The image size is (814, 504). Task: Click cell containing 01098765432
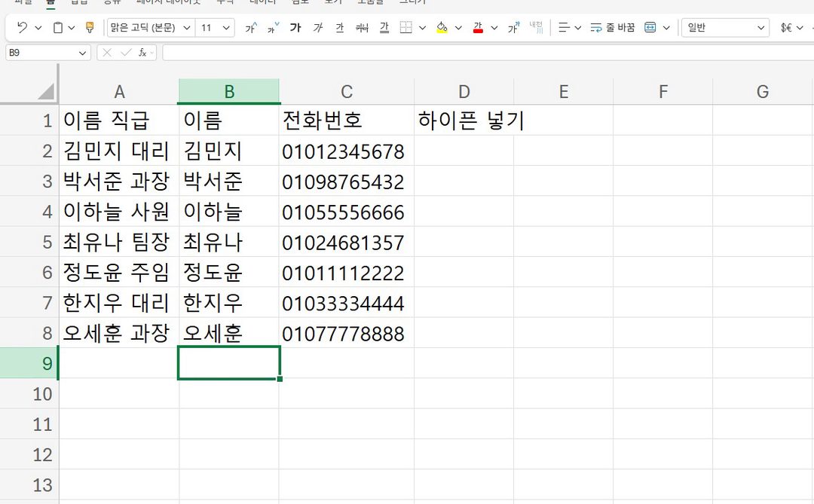click(x=347, y=181)
